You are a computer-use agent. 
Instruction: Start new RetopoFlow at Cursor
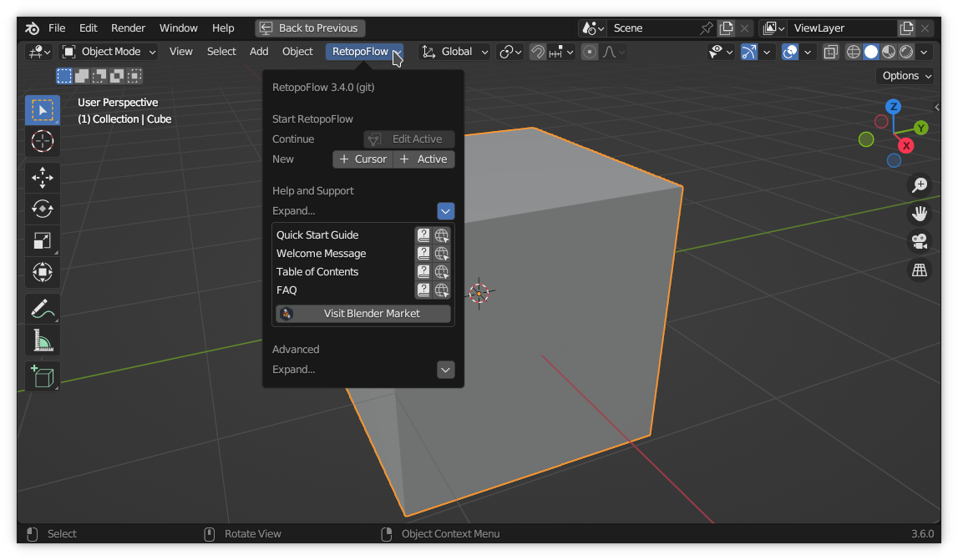pos(363,159)
